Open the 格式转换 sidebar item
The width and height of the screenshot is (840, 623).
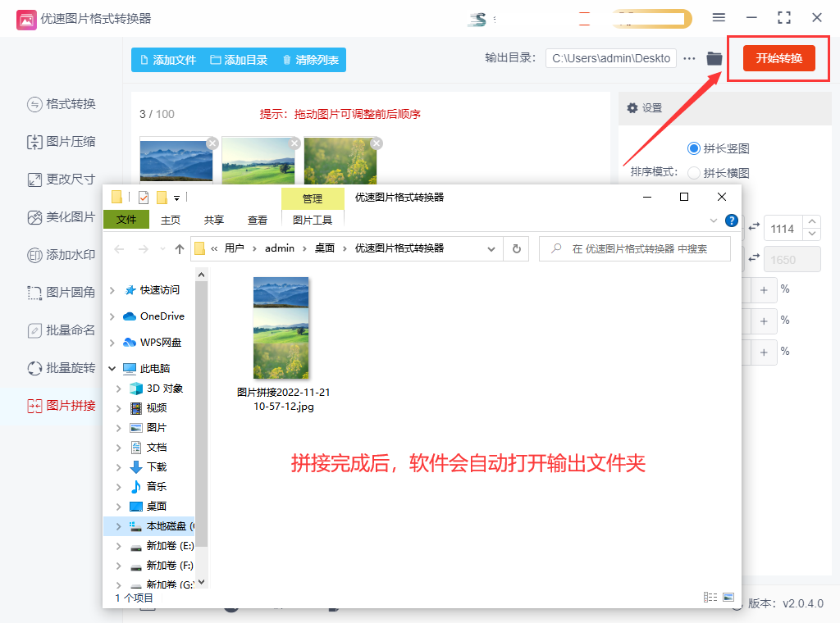point(61,104)
